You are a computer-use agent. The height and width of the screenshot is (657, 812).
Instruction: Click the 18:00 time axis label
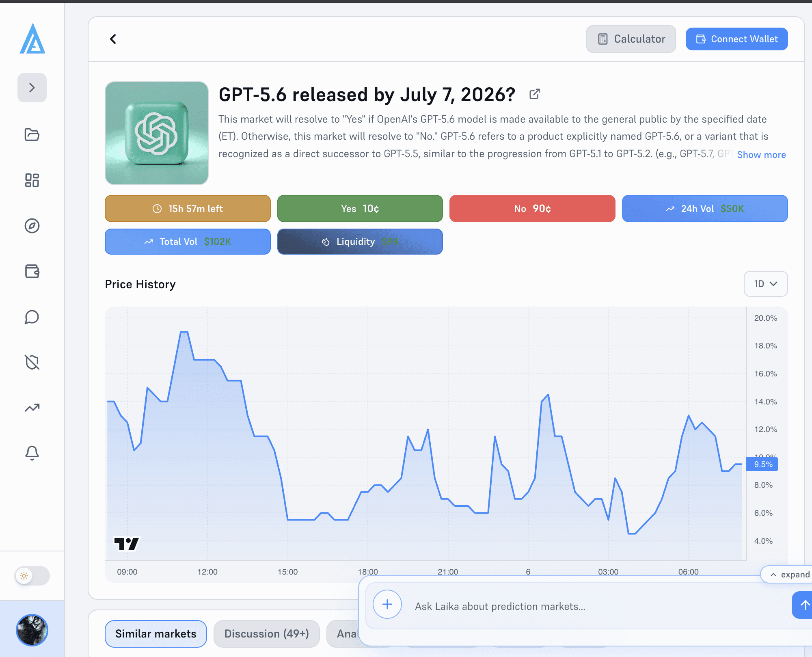368,572
